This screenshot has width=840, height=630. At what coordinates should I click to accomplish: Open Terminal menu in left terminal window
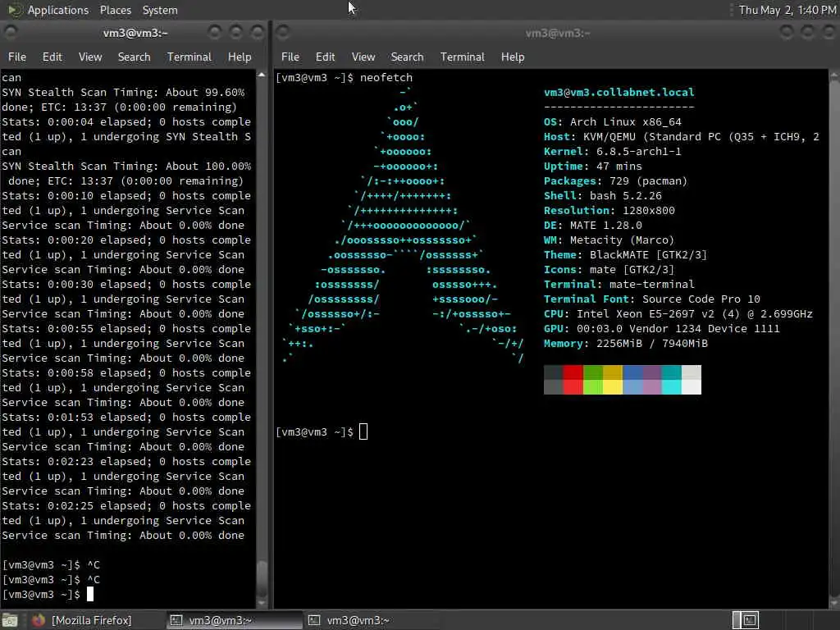[x=189, y=57]
